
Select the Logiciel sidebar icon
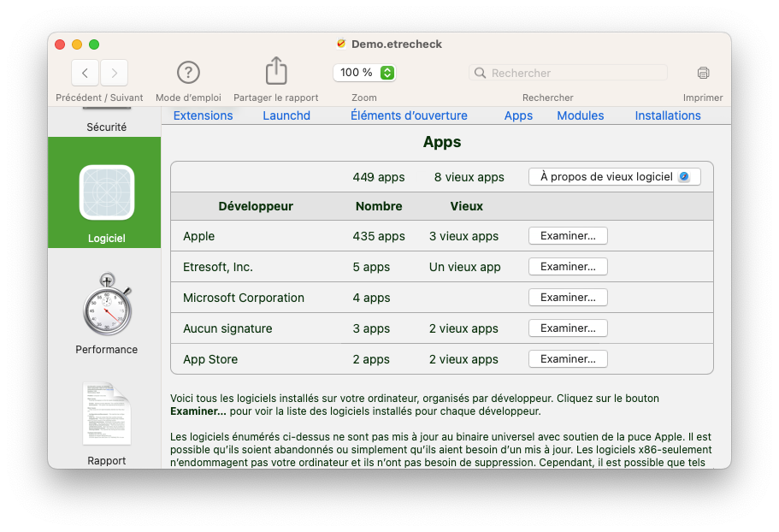tap(107, 192)
